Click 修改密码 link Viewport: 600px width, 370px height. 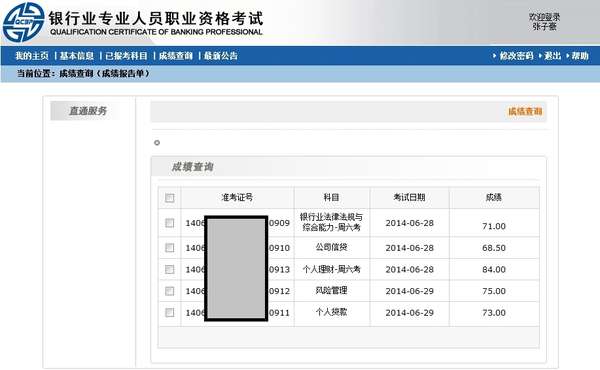516,56
